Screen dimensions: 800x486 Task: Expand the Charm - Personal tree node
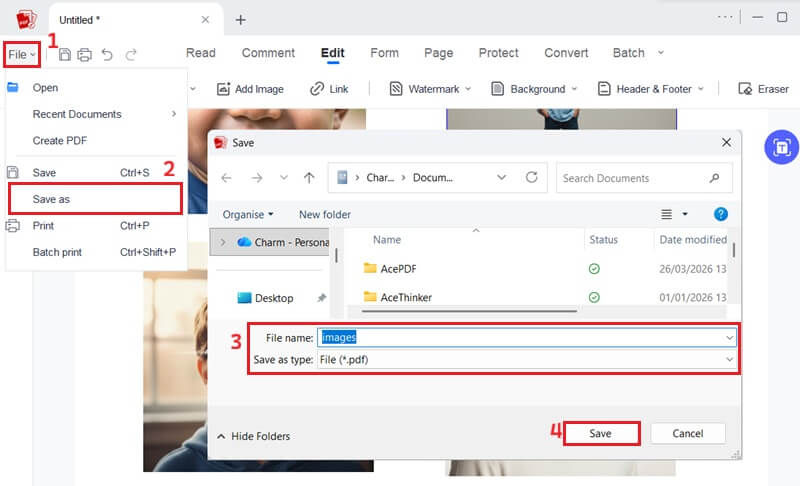[x=223, y=242]
